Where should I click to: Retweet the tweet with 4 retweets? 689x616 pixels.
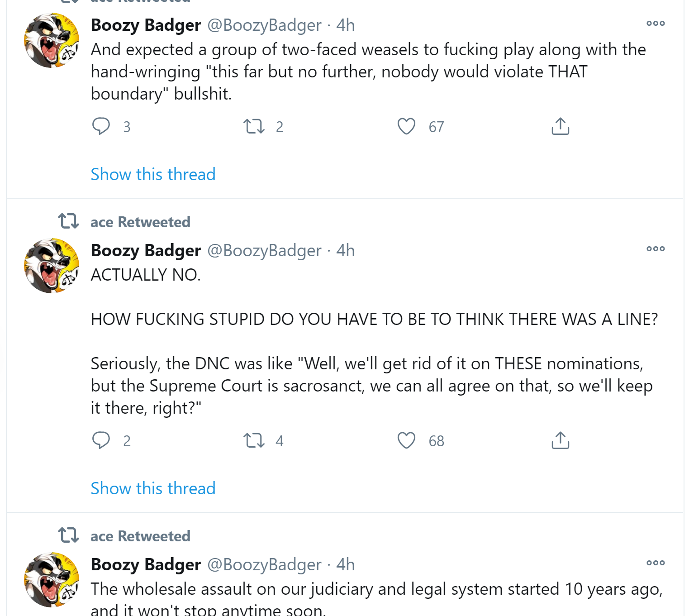[254, 440]
